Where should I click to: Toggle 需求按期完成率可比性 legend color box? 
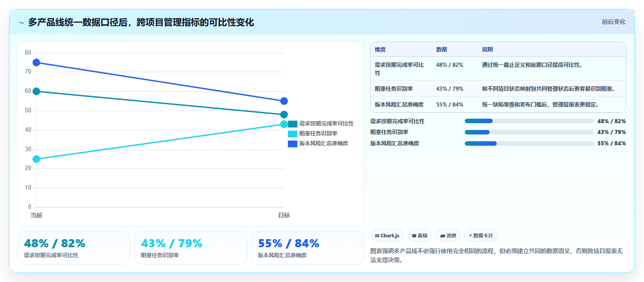293,124
